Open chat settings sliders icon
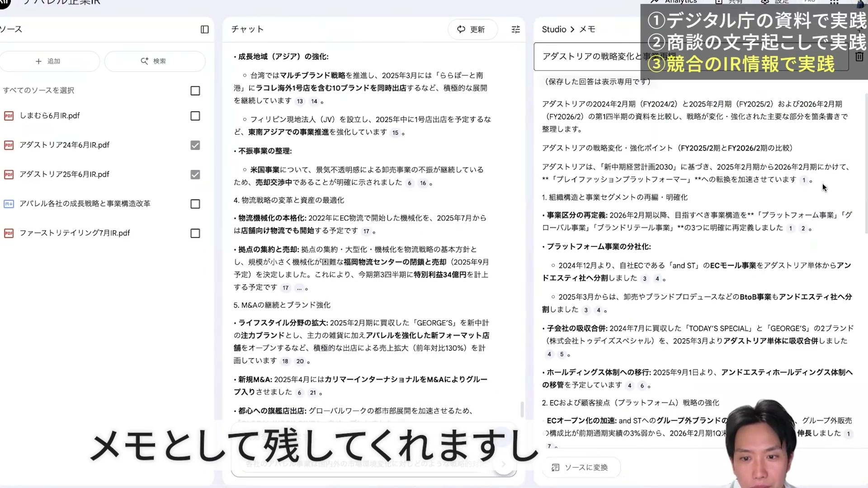Screen dimensions: 868x488 pyautogui.click(x=515, y=29)
